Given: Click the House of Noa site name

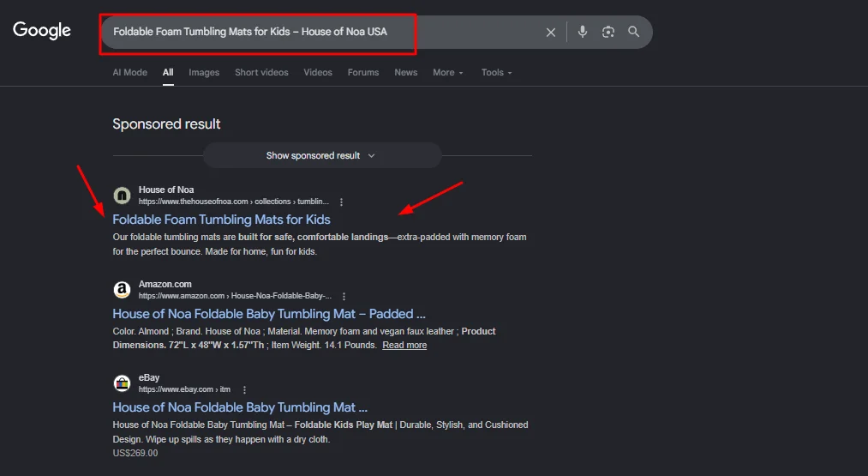Looking at the screenshot, I should pyautogui.click(x=166, y=190).
